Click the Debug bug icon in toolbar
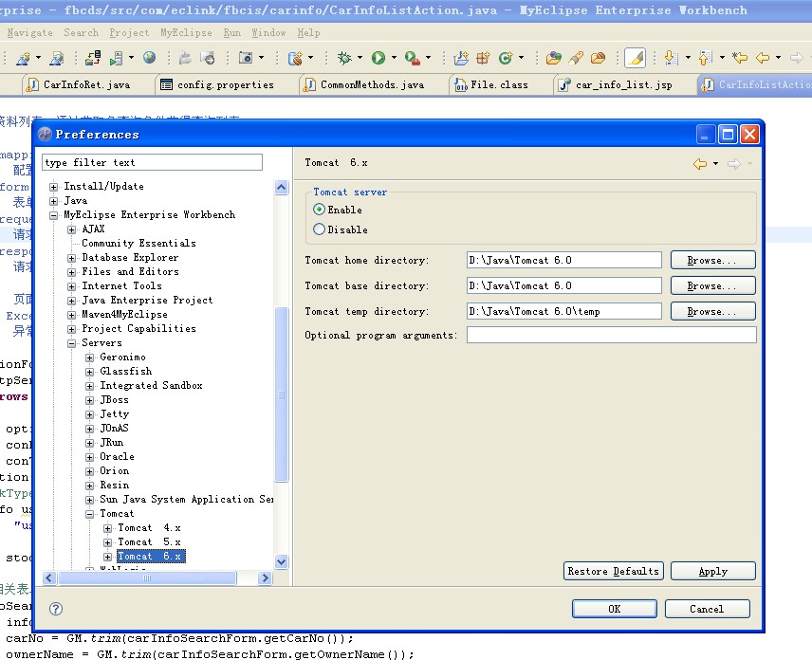The height and width of the screenshot is (660, 812). click(343, 58)
